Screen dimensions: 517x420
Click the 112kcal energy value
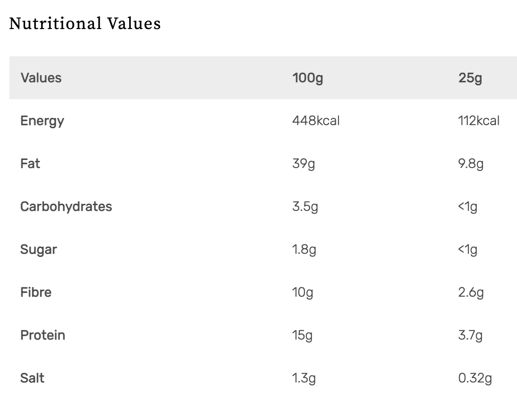click(x=479, y=121)
